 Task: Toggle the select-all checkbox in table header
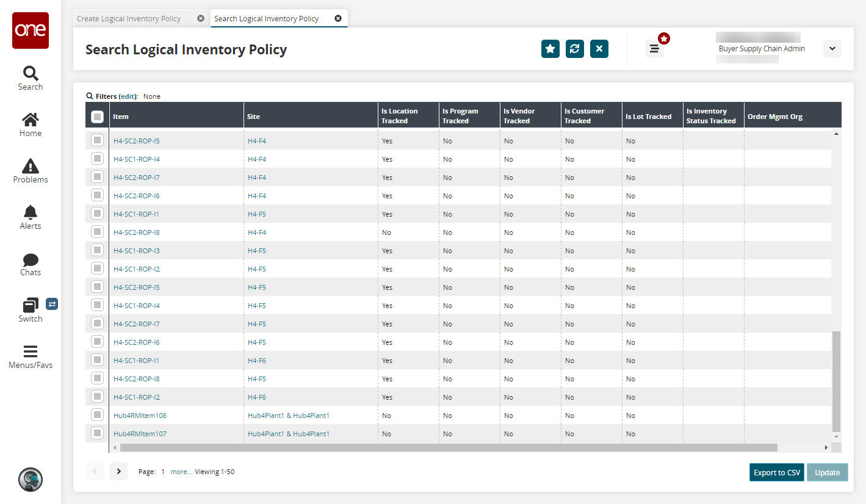pos(97,117)
